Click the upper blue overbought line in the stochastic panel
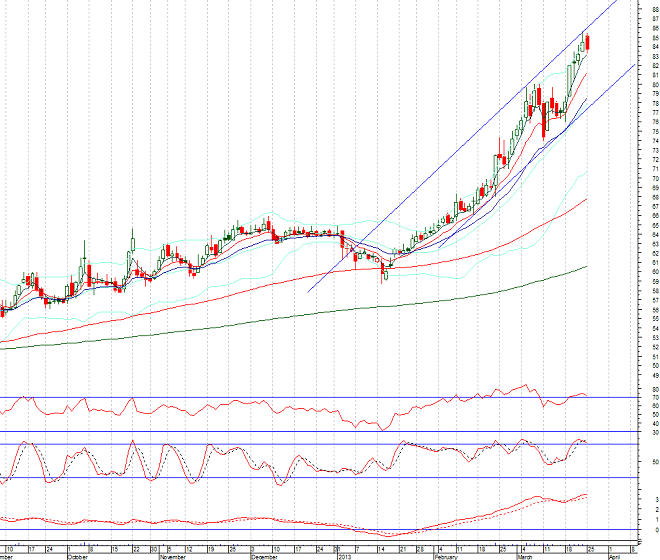This screenshot has width=660, height=560. pos(300,444)
